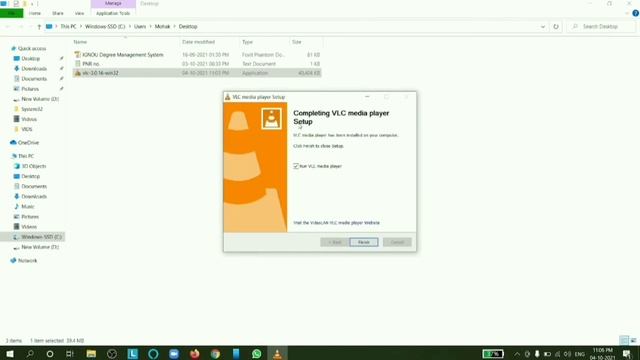Open File Explorer from taskbar
640x360 pixels.
[x=91, y=353]
